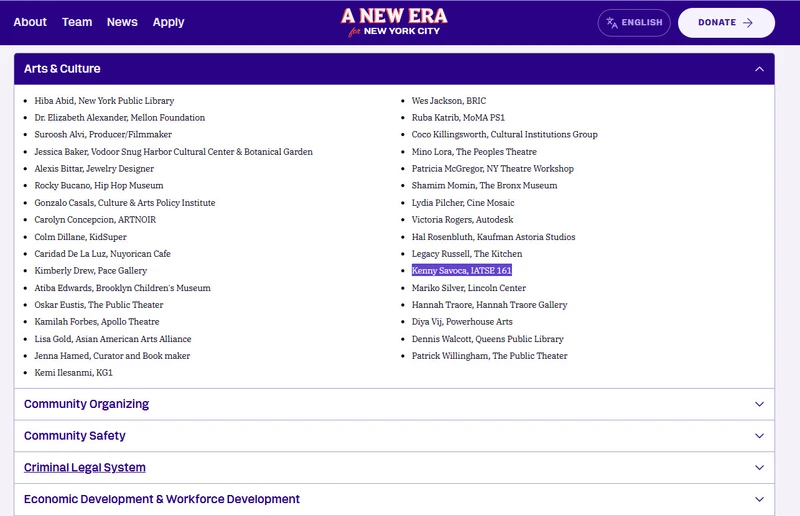Expand the Community Organizing chevron

[759, 404]
